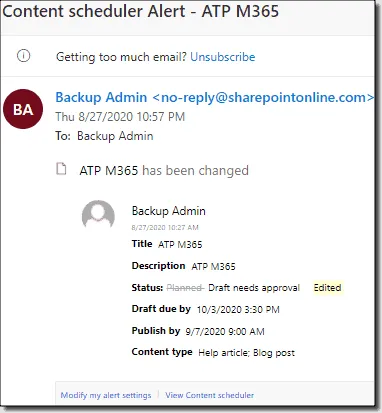Click the Backup Admin editor name
The width and height of the screenshot is (382, 413).
tap(169, 211)
